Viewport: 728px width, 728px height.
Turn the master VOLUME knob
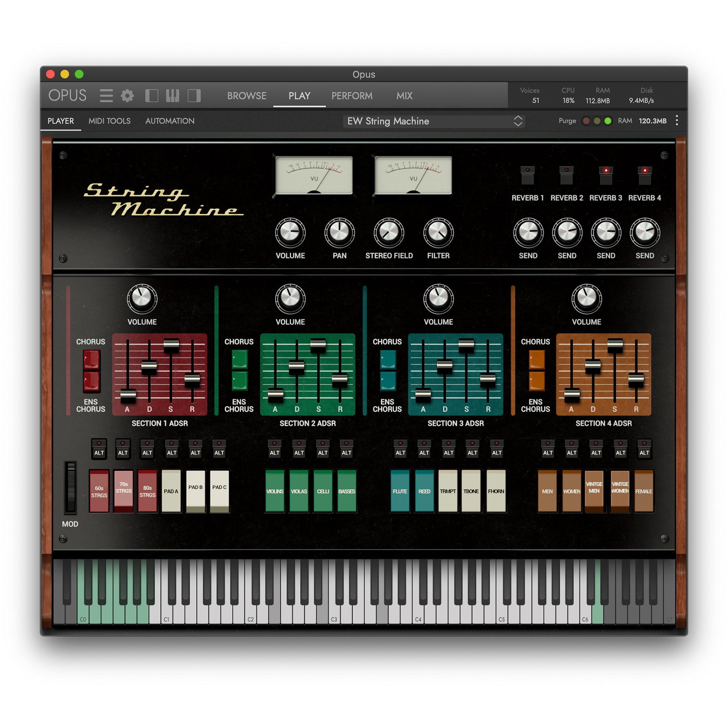(290, 233)
